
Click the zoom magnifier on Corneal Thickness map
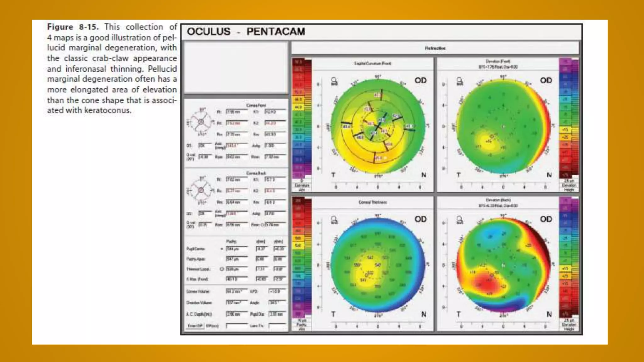(x=334, y=220)
